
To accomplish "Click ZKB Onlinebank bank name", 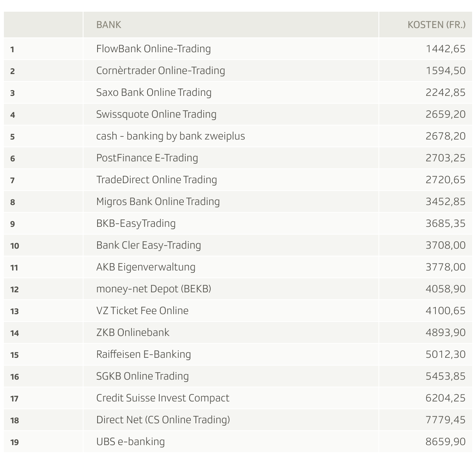I will click(133, 332).
